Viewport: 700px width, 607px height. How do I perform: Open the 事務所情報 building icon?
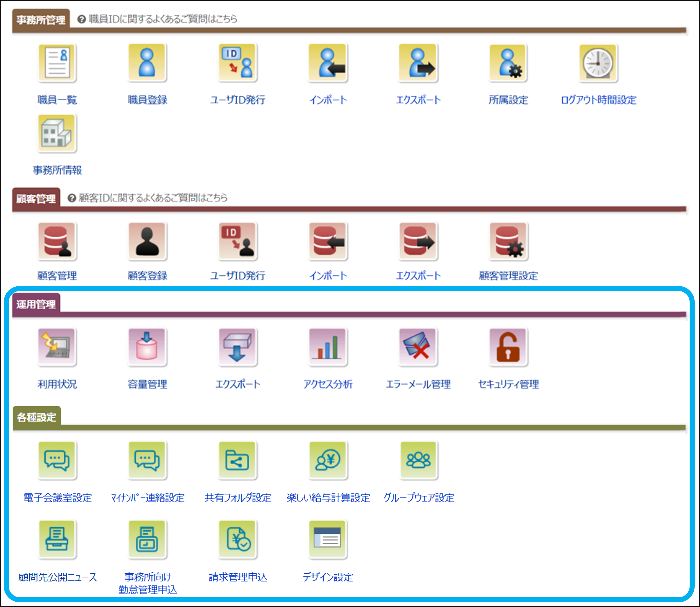pyautogui.click(x=57, y=133)
